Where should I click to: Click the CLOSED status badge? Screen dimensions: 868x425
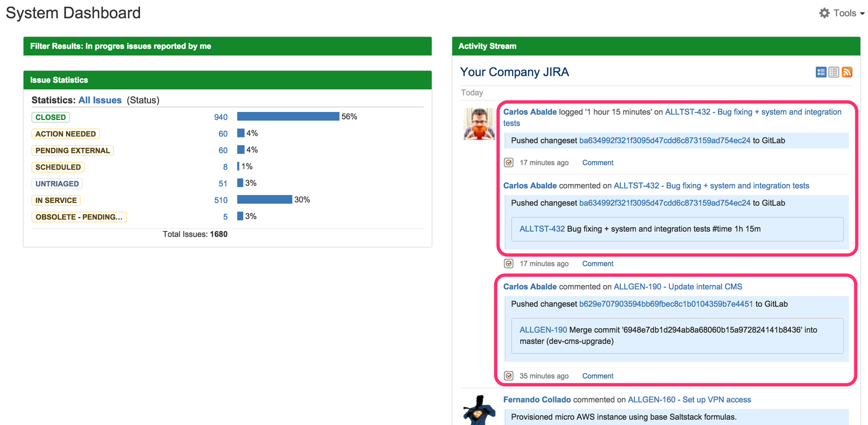[50, 117]
